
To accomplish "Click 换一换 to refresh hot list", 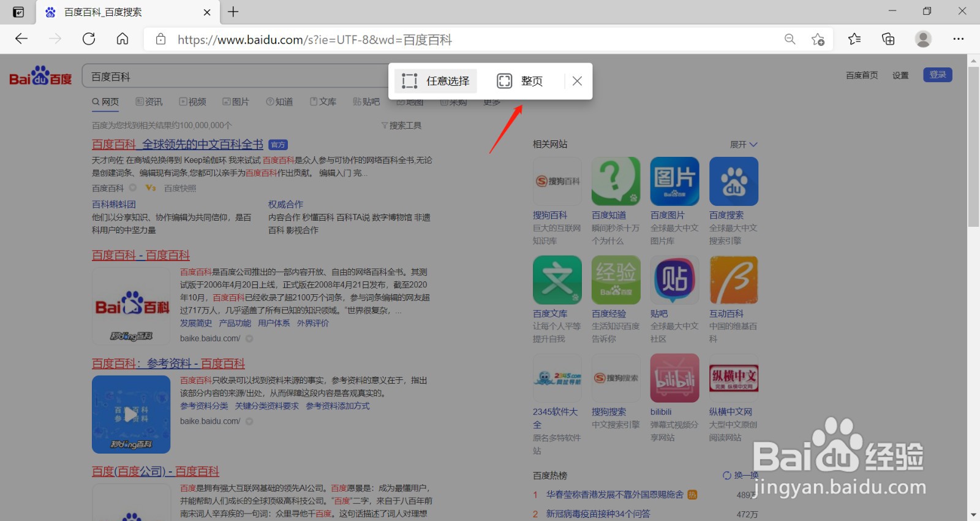I will click(x=741, y=475).
